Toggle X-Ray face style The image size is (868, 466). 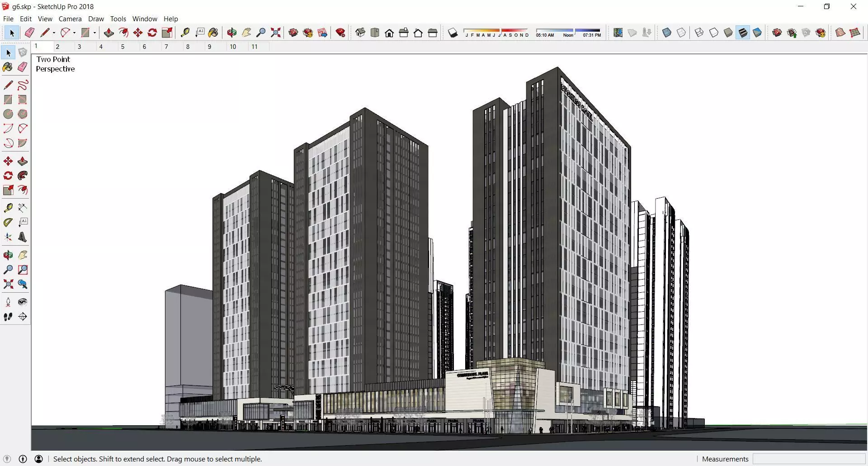667,33
